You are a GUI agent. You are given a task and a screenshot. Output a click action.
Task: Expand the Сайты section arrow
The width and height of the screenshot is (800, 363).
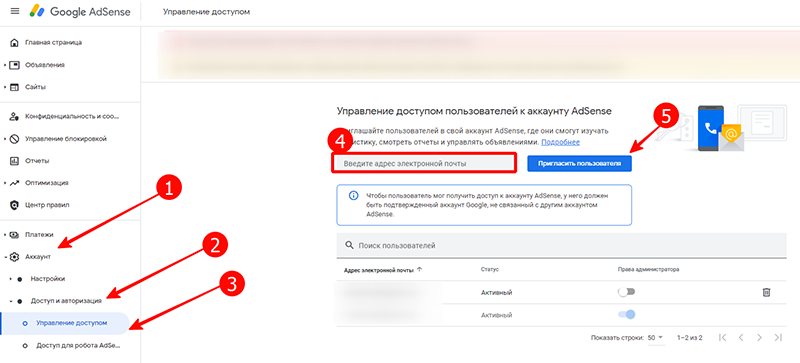tap(5, 87)
